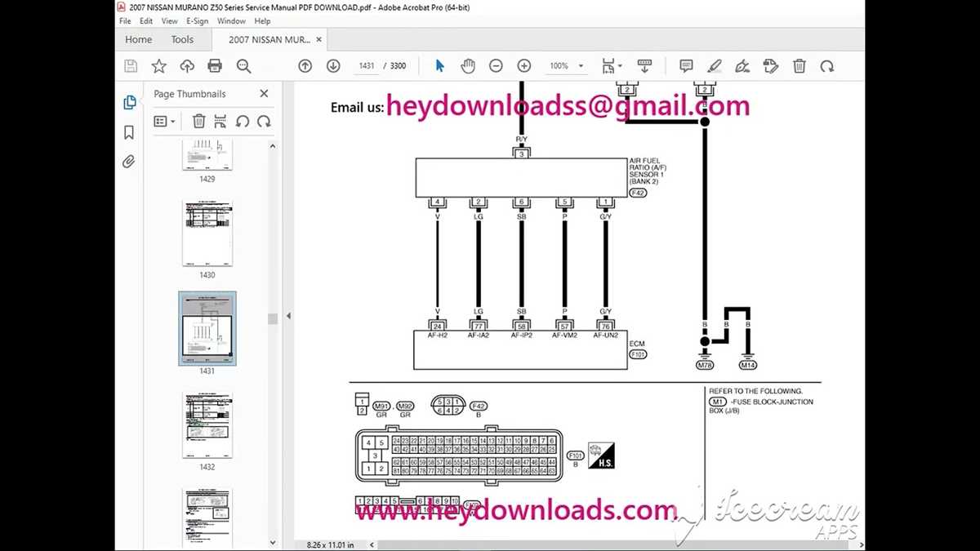Go to the next page arrow
980x551 pixels.
coord(333,66)
